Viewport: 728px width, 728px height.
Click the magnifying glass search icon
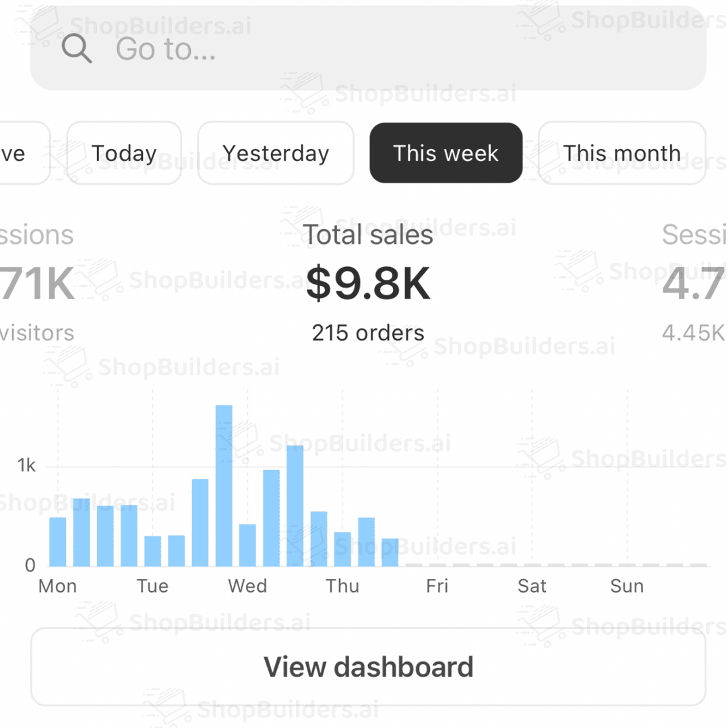tap(76, 49)
